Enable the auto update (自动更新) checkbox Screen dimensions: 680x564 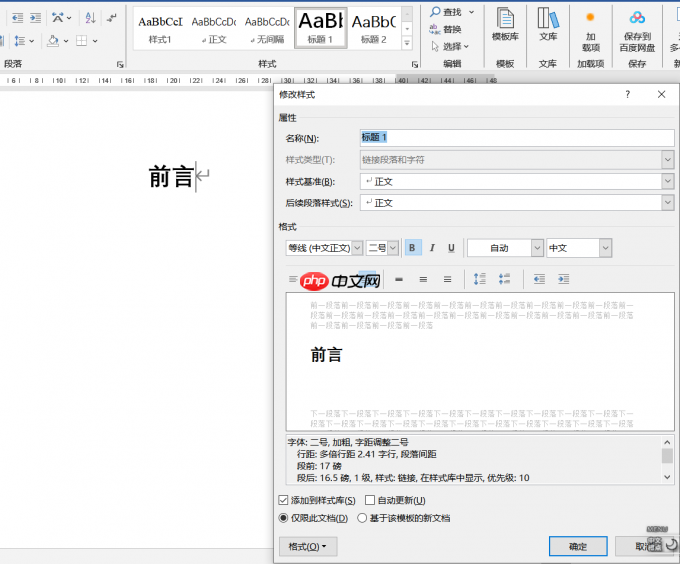370,500
